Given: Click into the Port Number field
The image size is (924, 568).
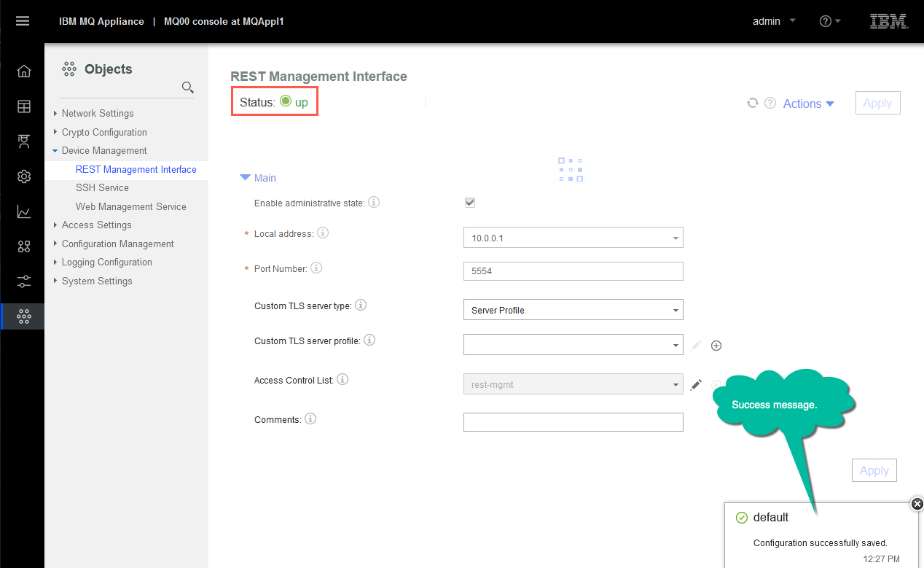Looking at the screenshot, I should coord(573,271).
